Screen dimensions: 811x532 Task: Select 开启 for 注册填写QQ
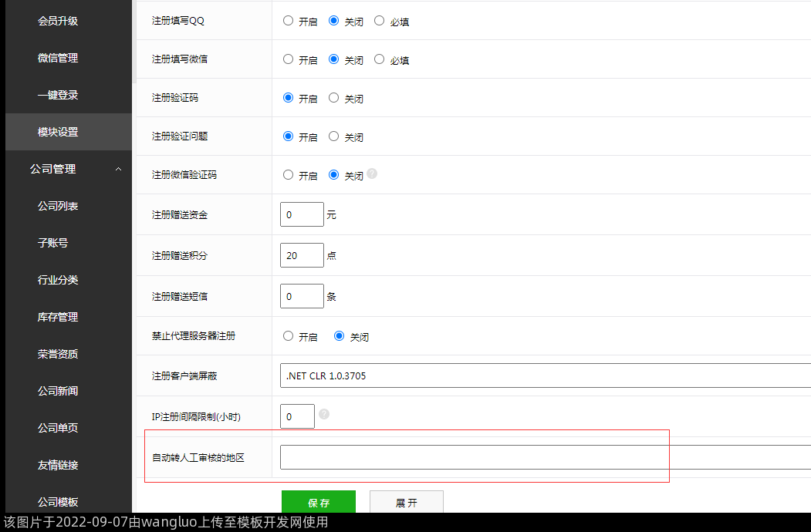pos(289,21)
